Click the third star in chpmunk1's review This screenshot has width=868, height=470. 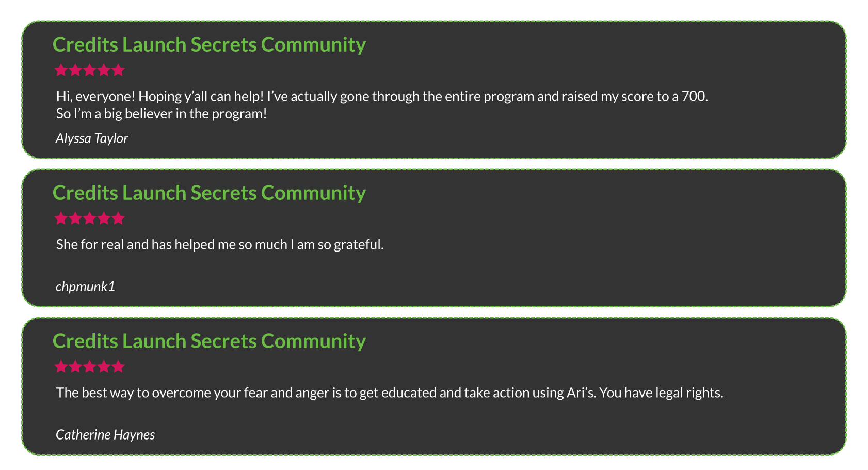coord(90,218)
